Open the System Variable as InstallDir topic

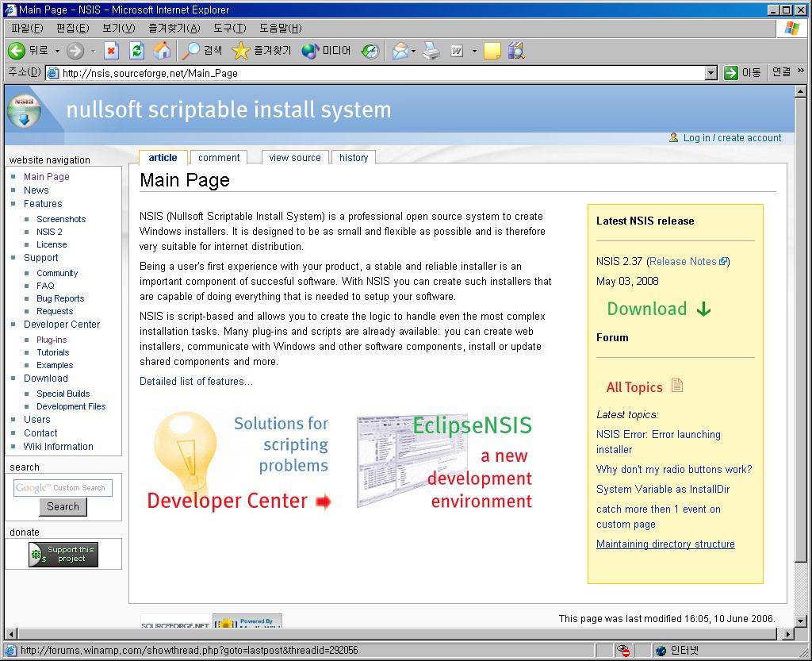663,489
